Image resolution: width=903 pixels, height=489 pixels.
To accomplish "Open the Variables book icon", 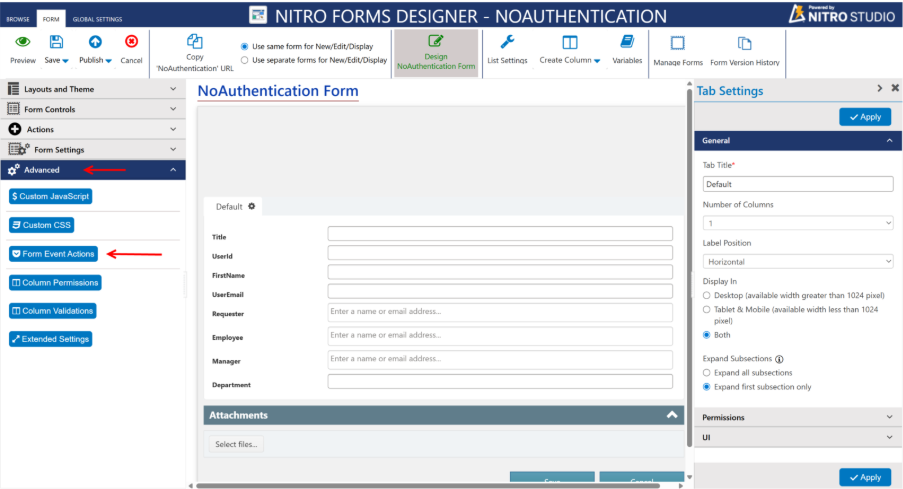I will [x=627, y=42].
